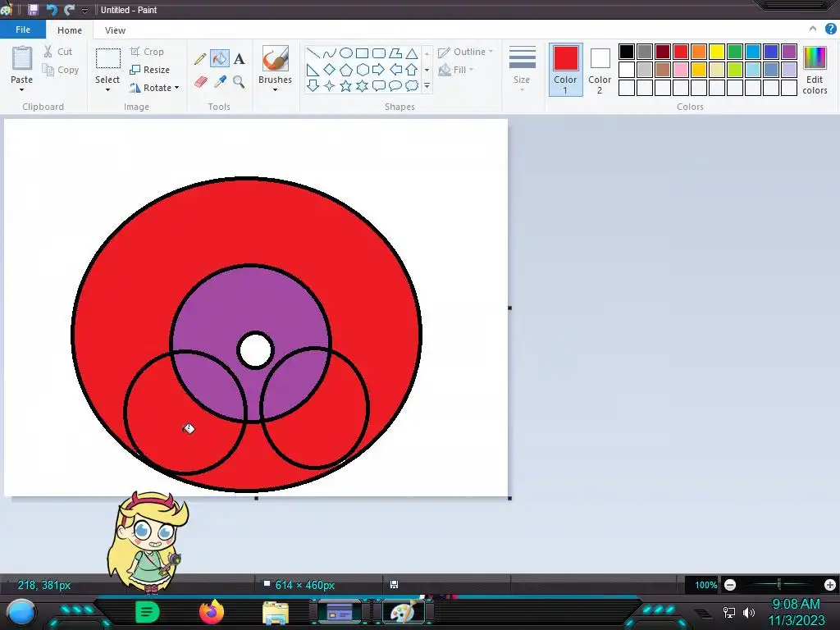Viewport: 840px width, 630px height.
Task: Open the Paint Help icon
Action: [x=830, y=29]
